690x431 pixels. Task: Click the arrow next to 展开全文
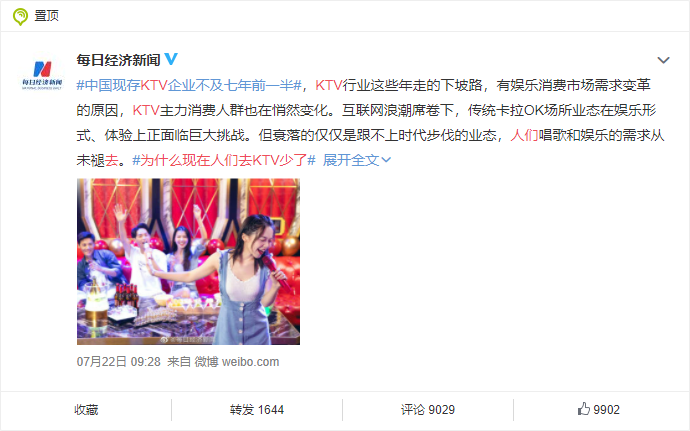386,160
